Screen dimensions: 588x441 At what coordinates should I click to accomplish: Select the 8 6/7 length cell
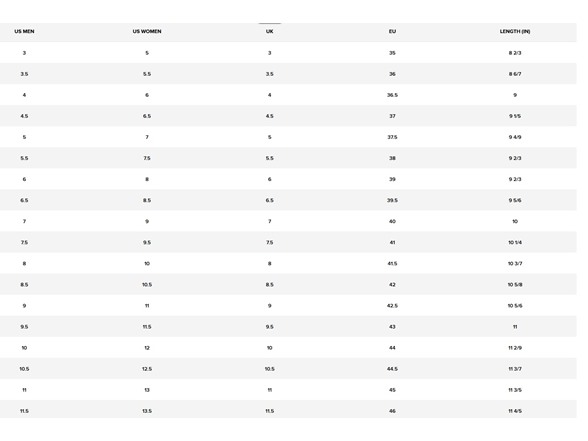pyautogui.click(x=515, y=74)
